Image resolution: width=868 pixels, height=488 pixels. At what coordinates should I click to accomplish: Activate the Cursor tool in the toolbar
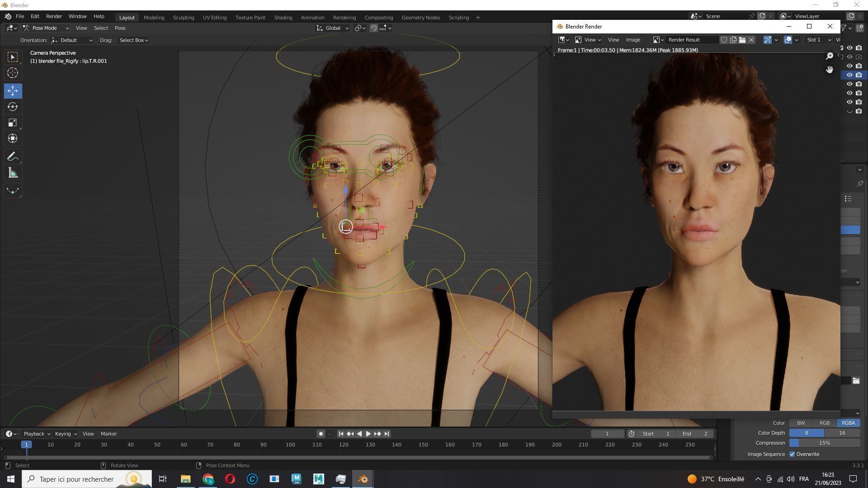(13, 72)
